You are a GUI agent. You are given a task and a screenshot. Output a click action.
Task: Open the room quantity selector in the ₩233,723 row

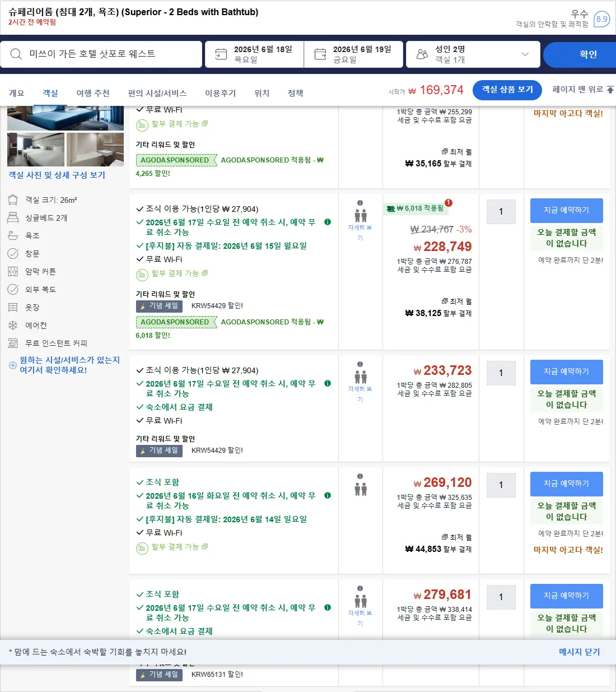click(x=501, y=373)
